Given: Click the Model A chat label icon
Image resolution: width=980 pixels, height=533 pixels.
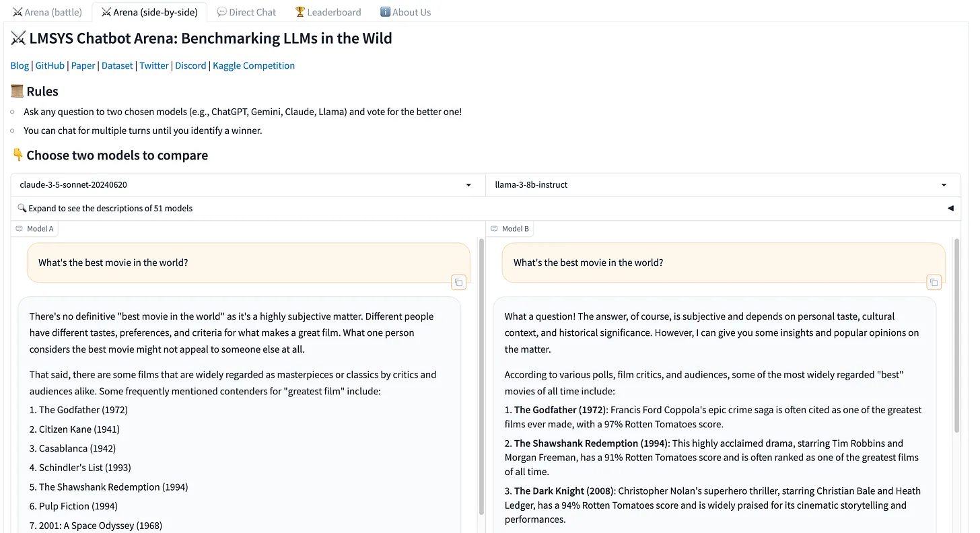Looking at the screenshot, I should tap(20, 229).
